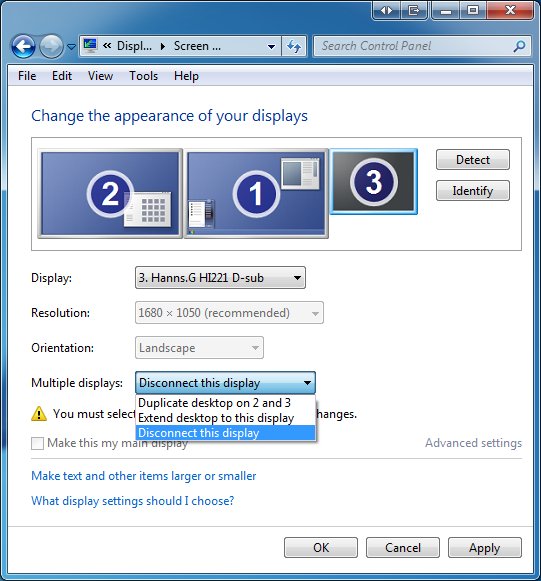Image resolution: width=541 pixels, height=581 pixels.
Task: Choose Extend desktop to this display
Action: [x=226, y=418]
